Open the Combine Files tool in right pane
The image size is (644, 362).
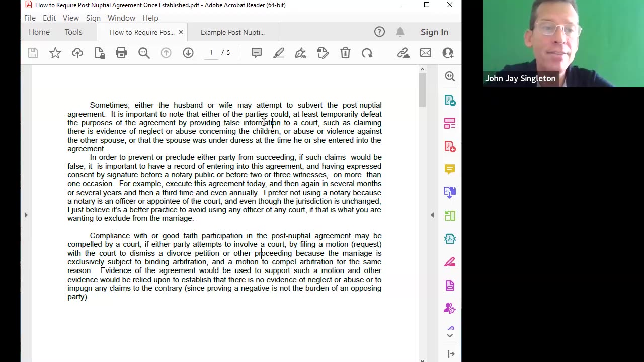point(450,192)
